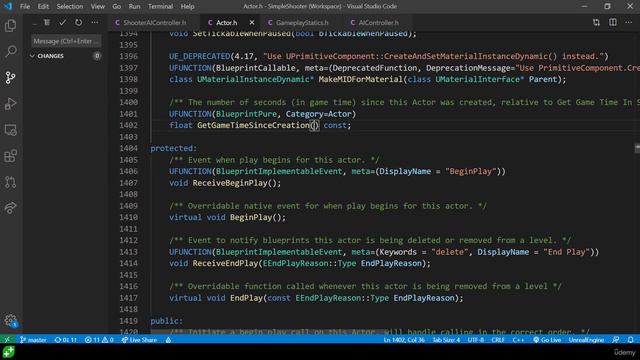The image size is (640, 360).
Task: Click the Commit checkmark icon
Action: point(62,23)
